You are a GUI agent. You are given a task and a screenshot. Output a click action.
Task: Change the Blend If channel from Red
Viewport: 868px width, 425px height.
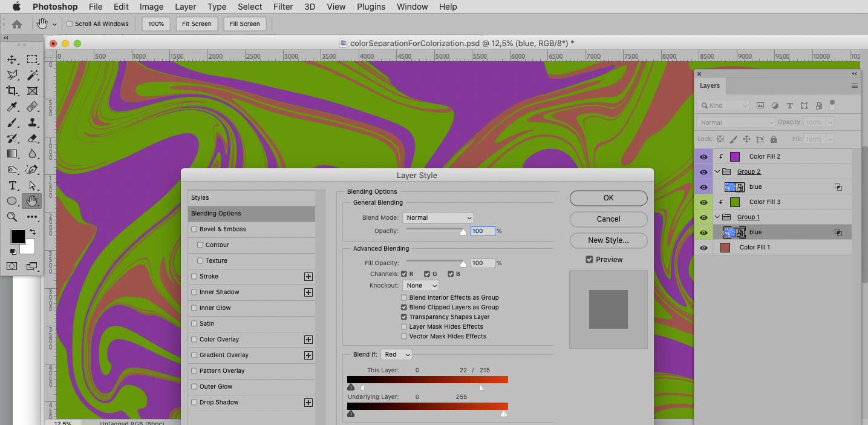coord(396,354)
